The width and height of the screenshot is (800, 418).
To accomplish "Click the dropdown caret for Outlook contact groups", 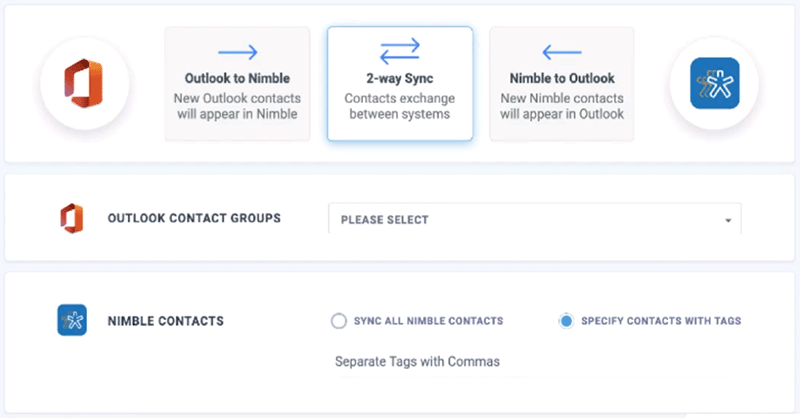I will 728,220.
